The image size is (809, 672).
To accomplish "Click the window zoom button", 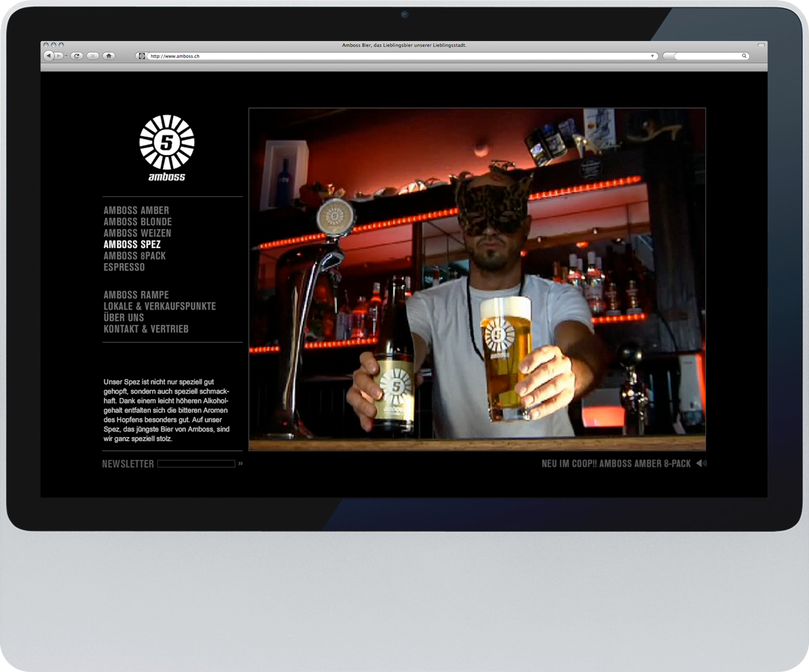I will pos(61,45).
